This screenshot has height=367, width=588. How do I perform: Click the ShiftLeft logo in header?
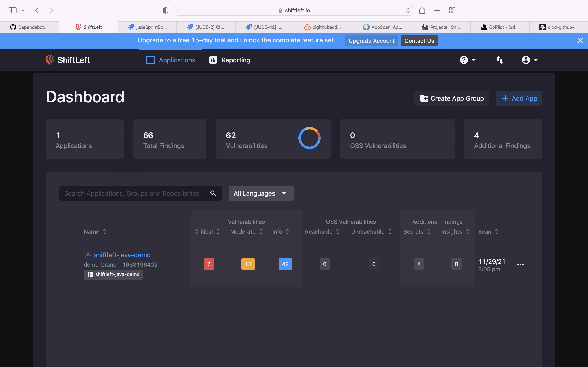tap(68, 60)
